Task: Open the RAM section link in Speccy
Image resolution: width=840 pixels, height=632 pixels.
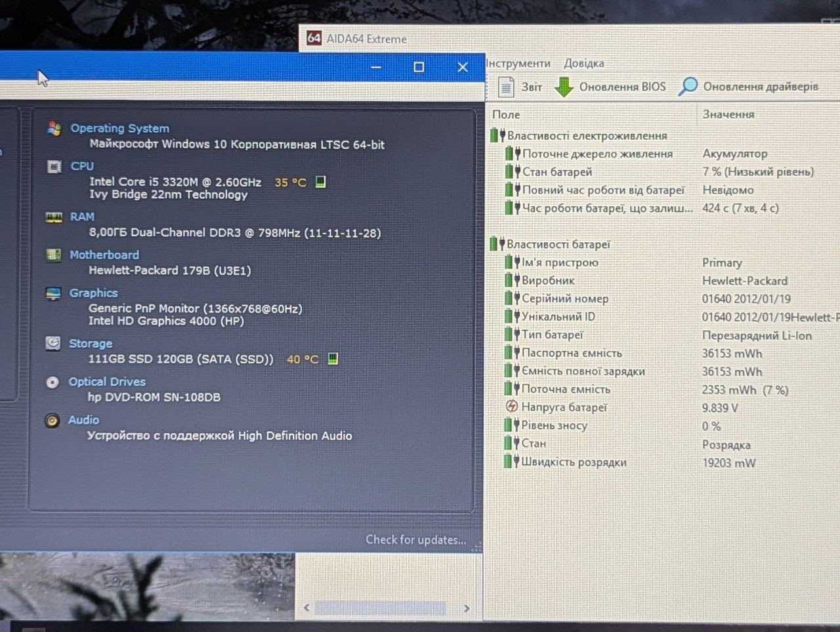Action: [x=82, y=217]
